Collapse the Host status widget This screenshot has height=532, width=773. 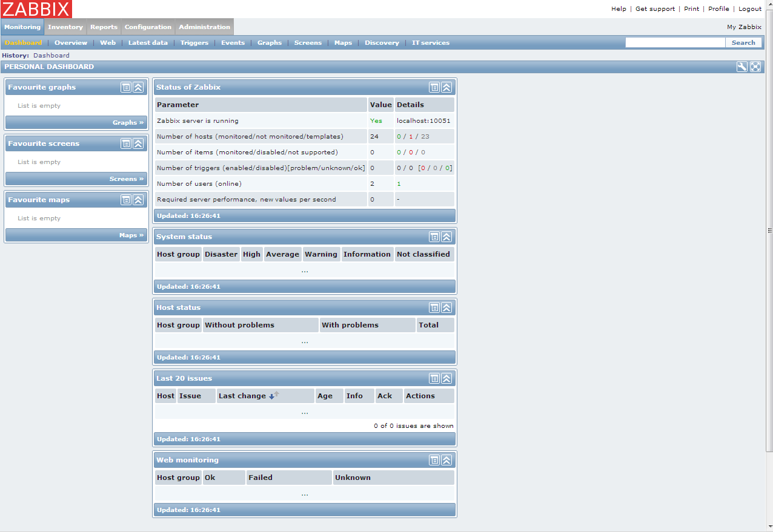tap(446, 307)
